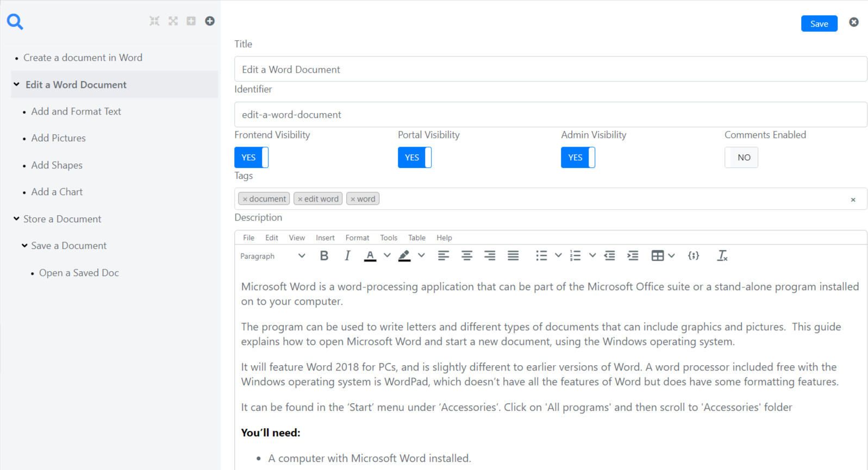The width and height of the screenshot is (868, 470).
Task: Click the grey plus-square add icon
Action: point(191,21)
